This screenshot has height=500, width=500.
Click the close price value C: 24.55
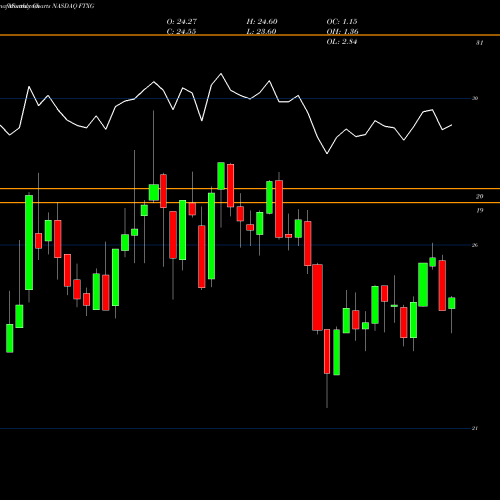[181, 32]
